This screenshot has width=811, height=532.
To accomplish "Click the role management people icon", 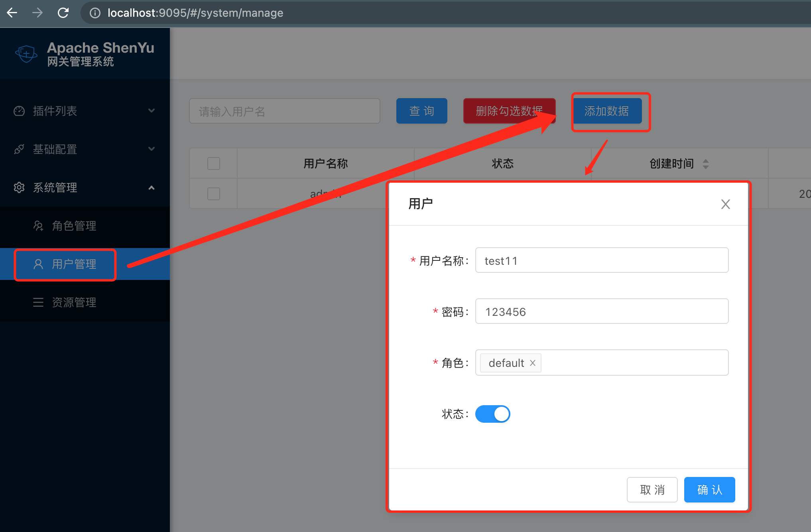I will [x=38, y=226].
